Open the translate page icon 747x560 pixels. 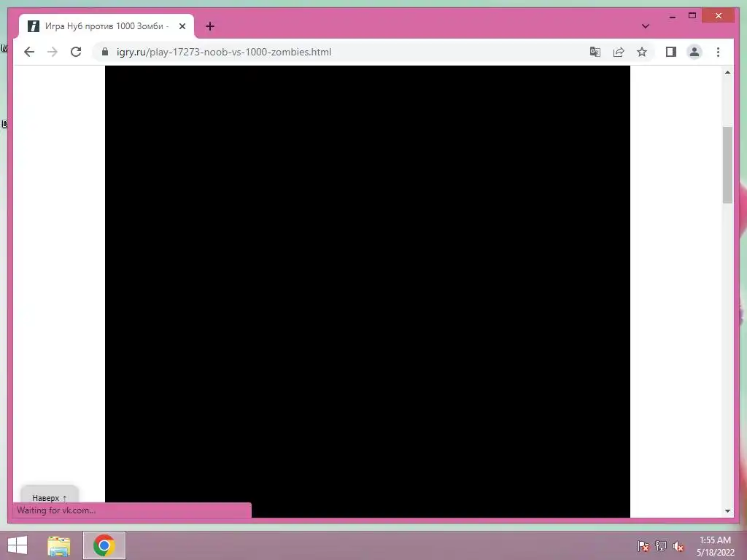click(x=595, y=52)
